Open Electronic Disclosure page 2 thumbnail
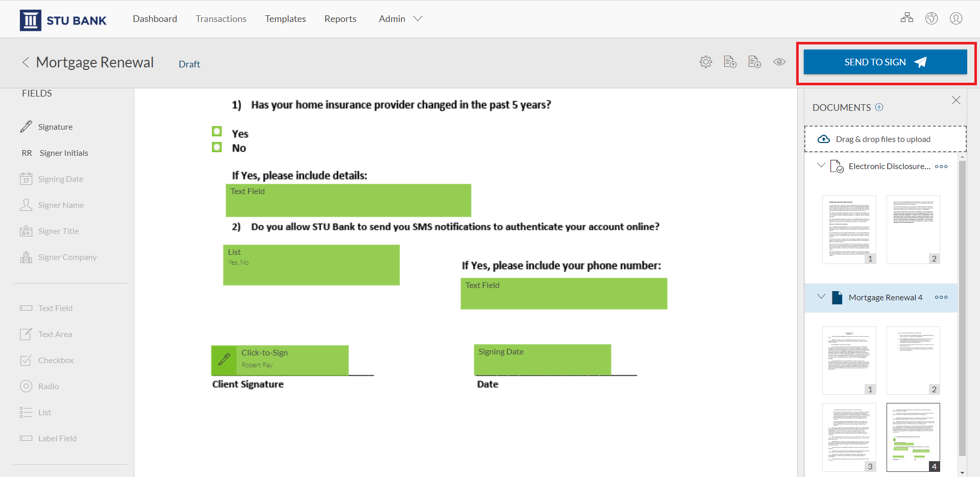This screenshot has height=477, width=980. coord(913,229)
